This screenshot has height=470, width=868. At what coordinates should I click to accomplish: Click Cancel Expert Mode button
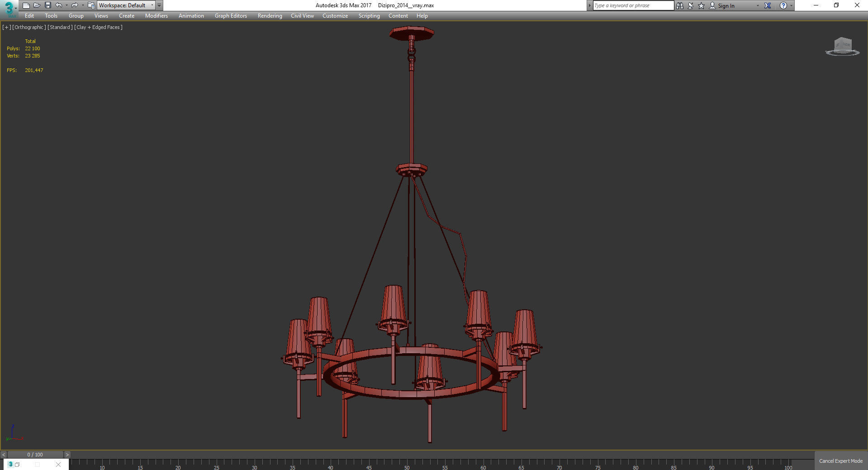pyautogui.click(x=841, y=461)
